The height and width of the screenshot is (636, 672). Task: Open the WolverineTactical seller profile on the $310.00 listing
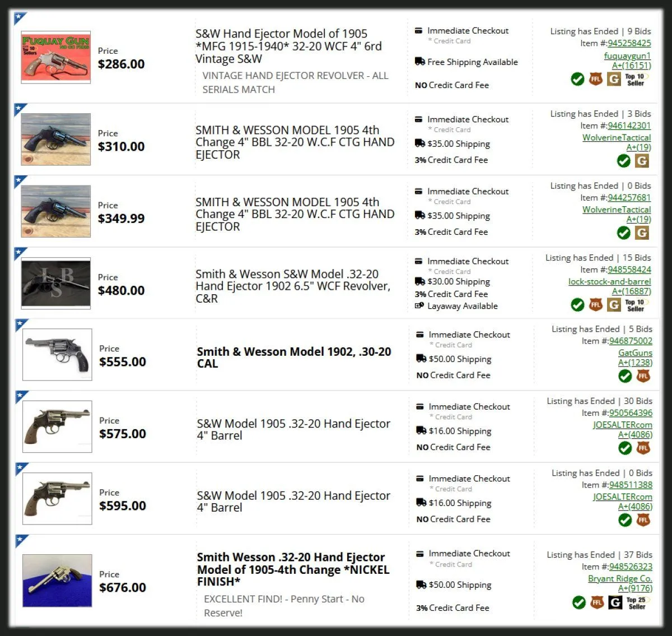tap(617, 137)
